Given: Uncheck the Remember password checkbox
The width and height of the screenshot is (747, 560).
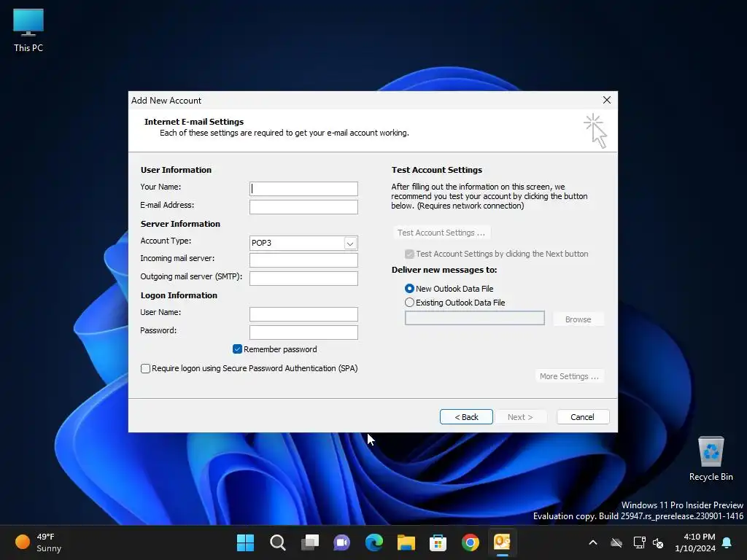Looking at the screenshot, I should [x=237, y=349].
